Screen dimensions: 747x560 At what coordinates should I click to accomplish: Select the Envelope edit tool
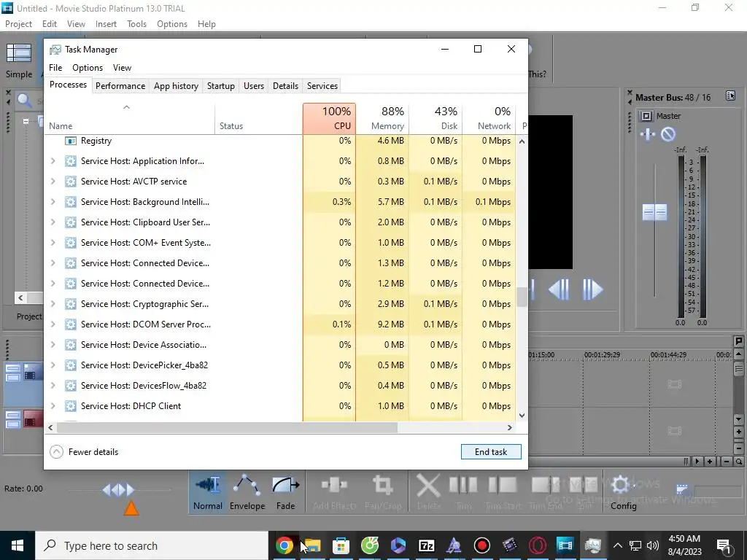[x=247, y=494]
